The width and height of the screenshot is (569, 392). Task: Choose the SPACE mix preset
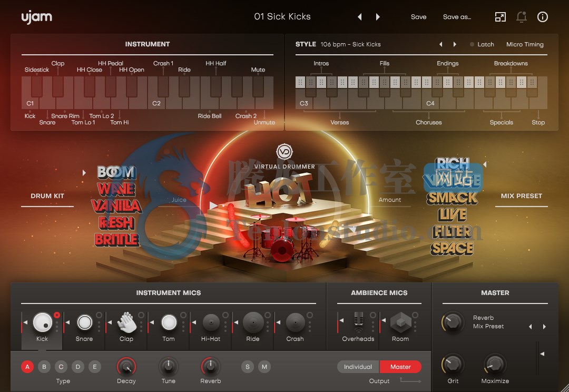(x=452, y=248)
